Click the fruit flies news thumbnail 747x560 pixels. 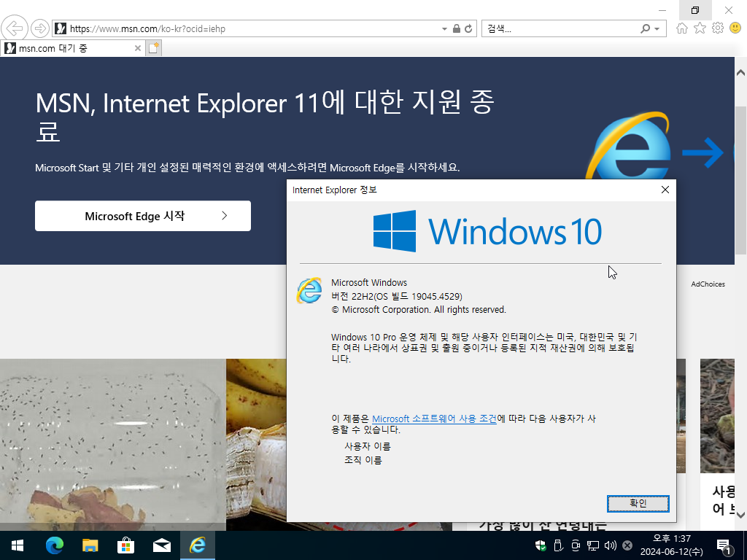(113, 445)
